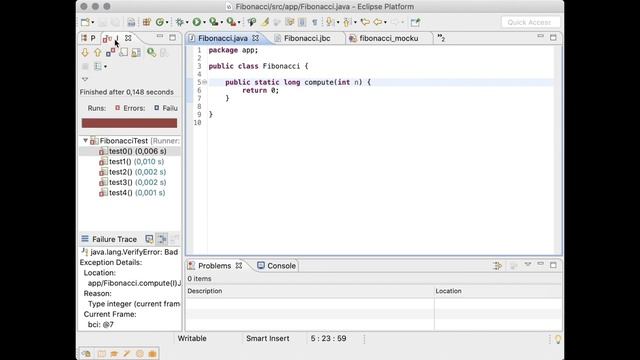The width and height of the screenshot is (640, 360).
Task: Click the Quick Access search field
Action: (x=530, y=22)
